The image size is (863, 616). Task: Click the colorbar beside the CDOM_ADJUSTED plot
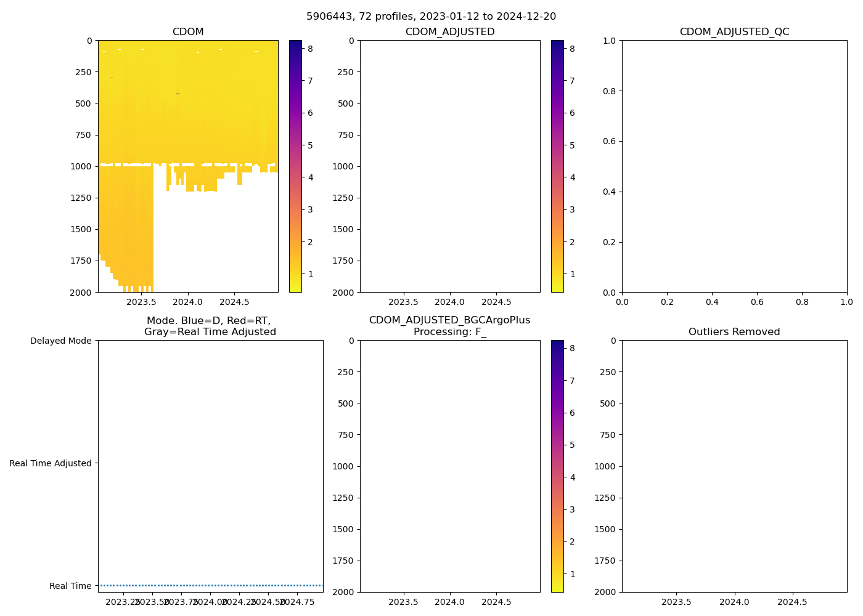click(x=557, y=166)
